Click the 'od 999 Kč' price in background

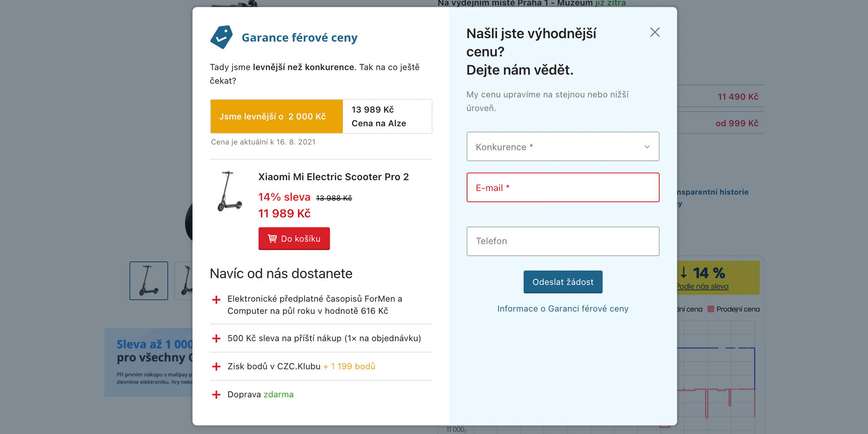click(737, 123)
